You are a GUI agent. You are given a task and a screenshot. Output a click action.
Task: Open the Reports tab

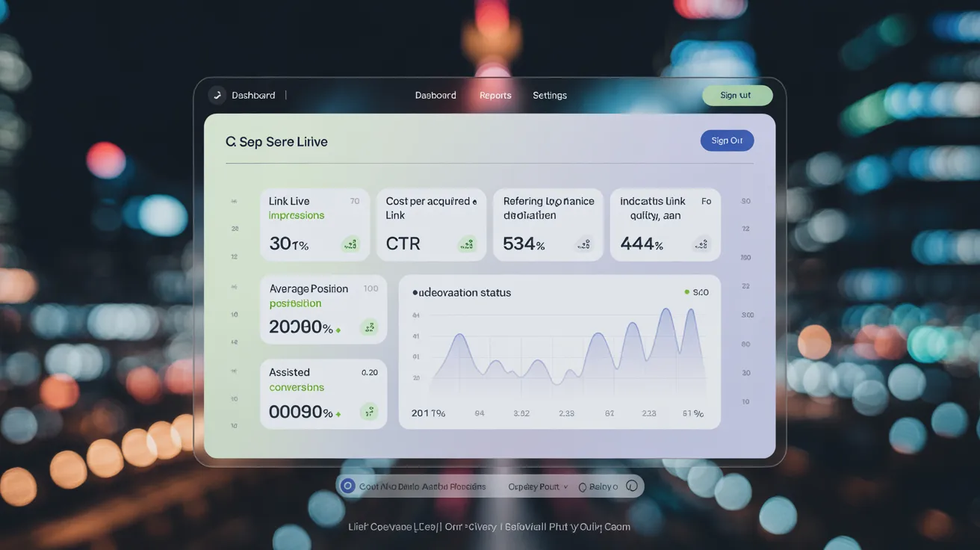(x=495, y=96)
